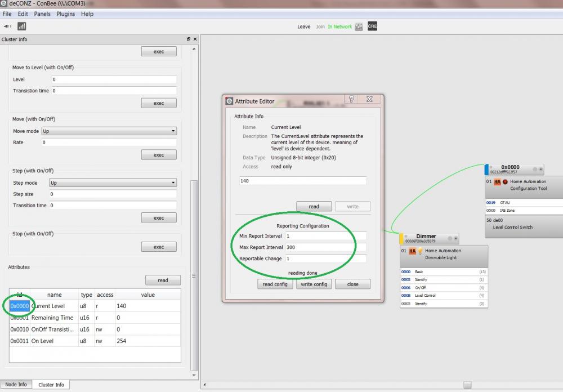Click the help question mark in Attribute Editor
Screen dimensions: 563x392
351,99
